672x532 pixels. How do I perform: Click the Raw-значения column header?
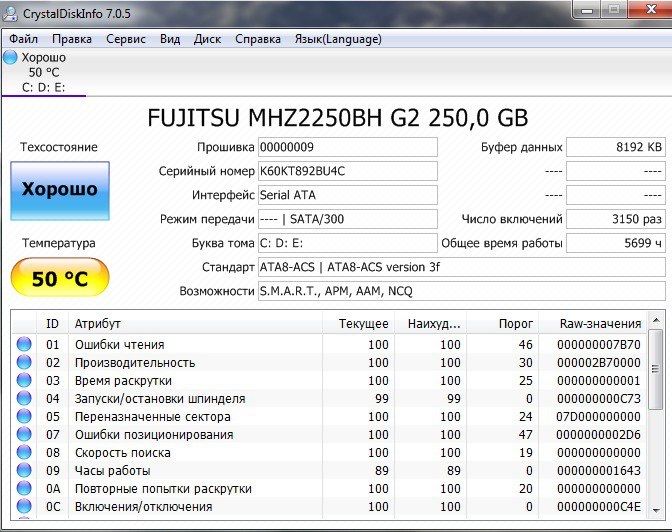[x=592, y=323]
